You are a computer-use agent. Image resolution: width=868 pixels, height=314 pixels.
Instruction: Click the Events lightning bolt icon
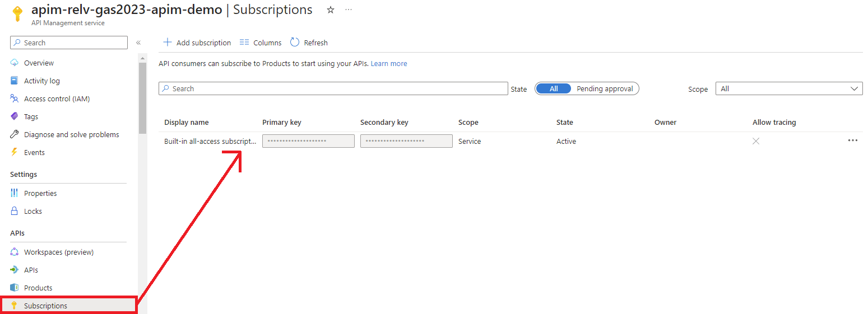[15, 152]
